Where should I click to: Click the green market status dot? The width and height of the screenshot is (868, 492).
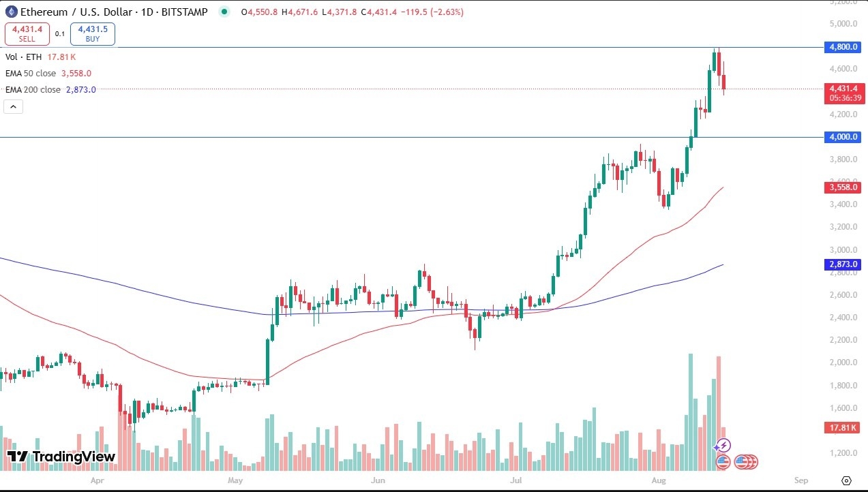click(x=224, y=12)
